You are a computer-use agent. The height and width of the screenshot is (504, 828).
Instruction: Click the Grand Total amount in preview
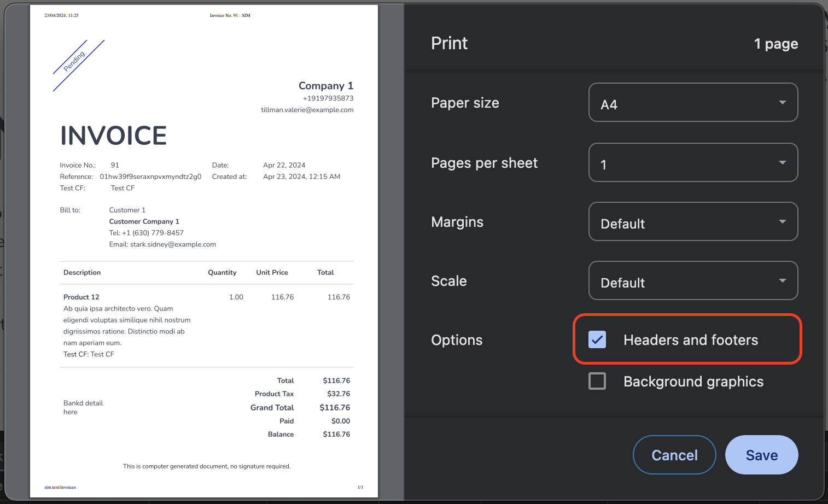click(x=335, y=407)
